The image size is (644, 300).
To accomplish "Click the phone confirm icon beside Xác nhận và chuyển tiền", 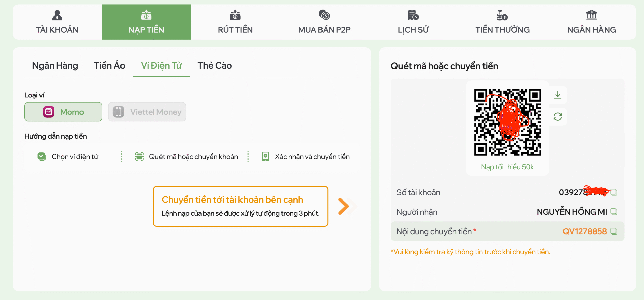I will point(265,156).
